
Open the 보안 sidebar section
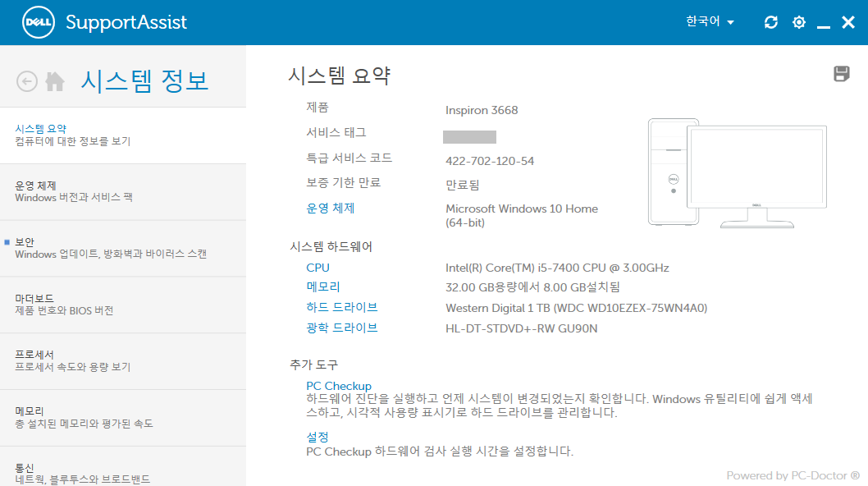tap(123, 248)
